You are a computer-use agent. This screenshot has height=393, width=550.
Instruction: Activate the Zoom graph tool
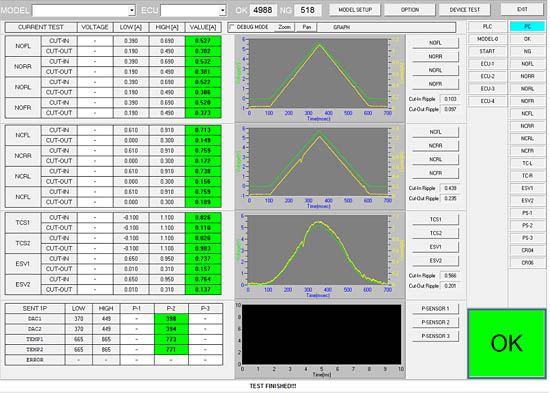pyautogui.click(x=284, y=27)
